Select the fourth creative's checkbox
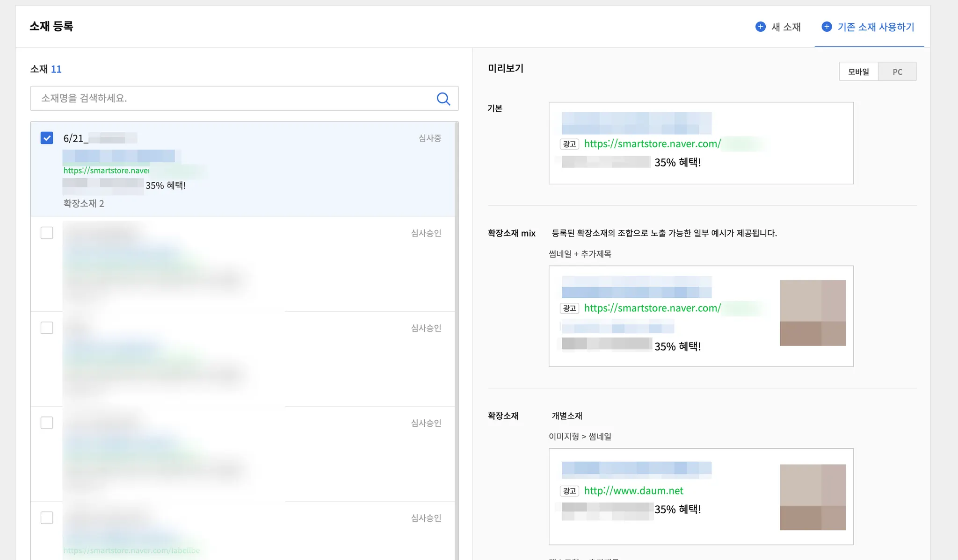This screenshot has width=958, height=560. pos(47,423)
